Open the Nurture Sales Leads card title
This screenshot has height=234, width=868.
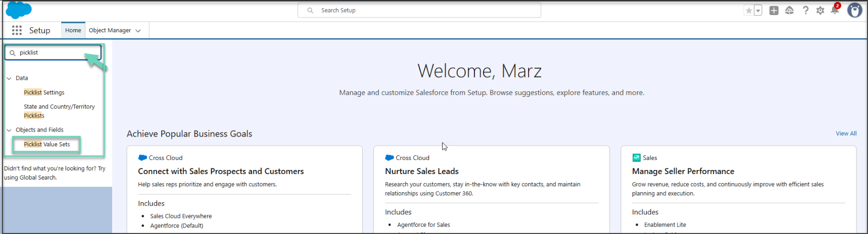[422, 171]
